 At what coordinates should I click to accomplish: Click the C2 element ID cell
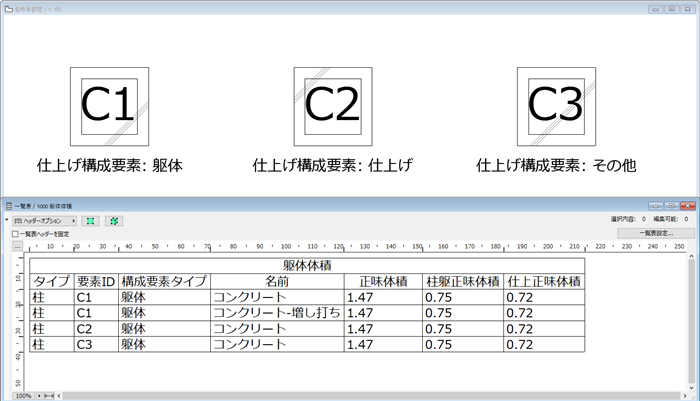(96, 329)
